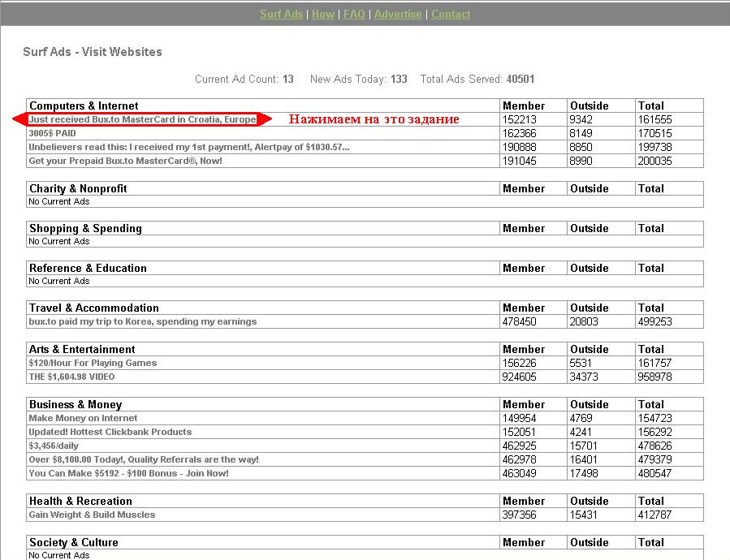This screenshot has height=560, width=730.
Task: Click outside count 17498
Action: pos(584,473)
